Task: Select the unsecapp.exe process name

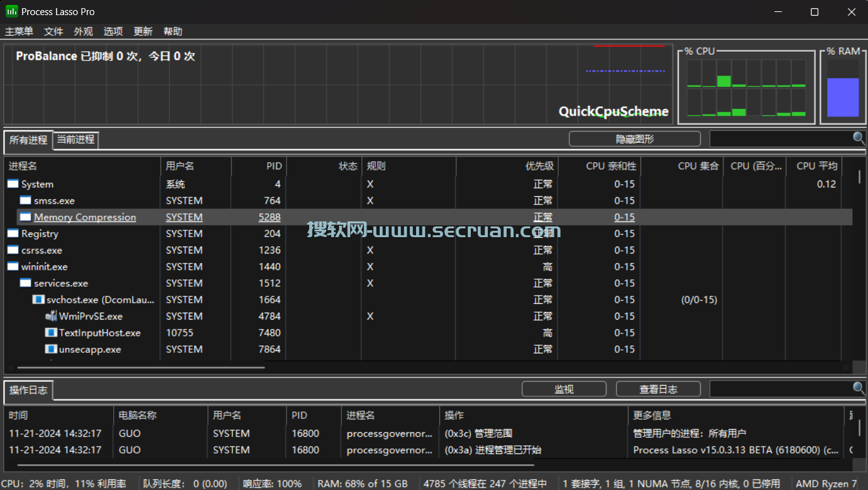Action: [x=90, y=349]
